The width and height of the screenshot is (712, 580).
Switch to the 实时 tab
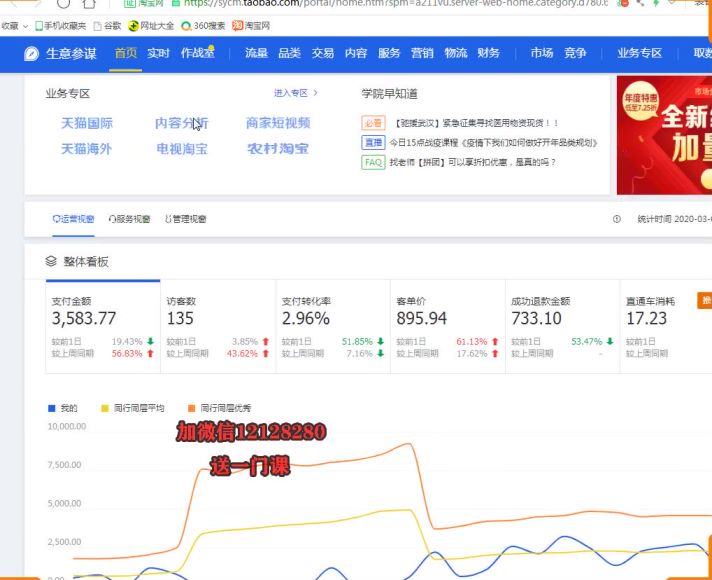tap(158, 53)
